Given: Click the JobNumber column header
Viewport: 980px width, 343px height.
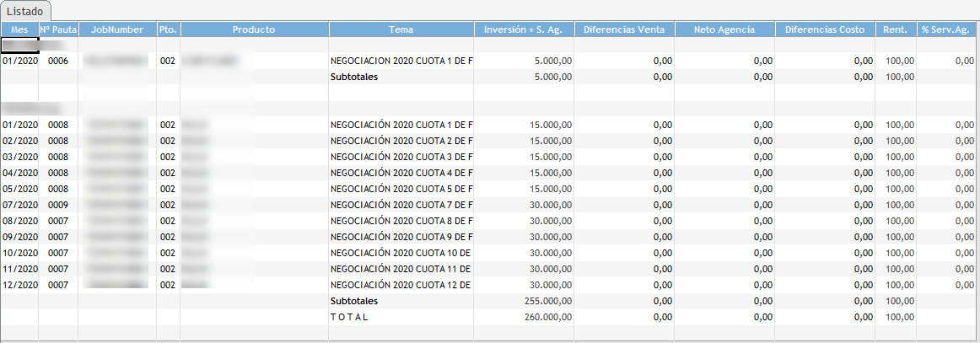Looking at the screenshot, I should [116, 29].
